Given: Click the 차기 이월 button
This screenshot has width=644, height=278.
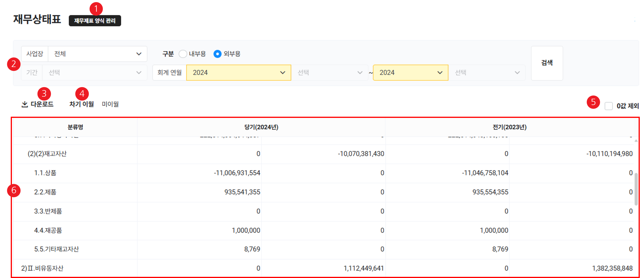Looking at the screenshot, I should point(82,104).
